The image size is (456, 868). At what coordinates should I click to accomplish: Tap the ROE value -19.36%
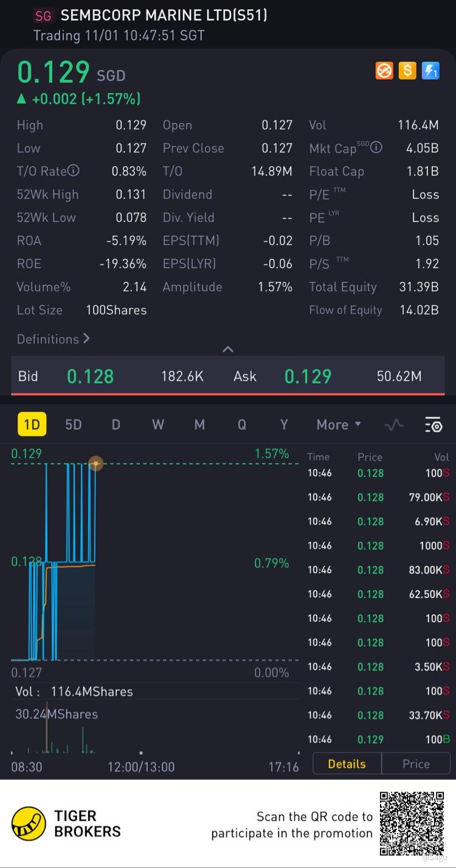tap(123, 264)
